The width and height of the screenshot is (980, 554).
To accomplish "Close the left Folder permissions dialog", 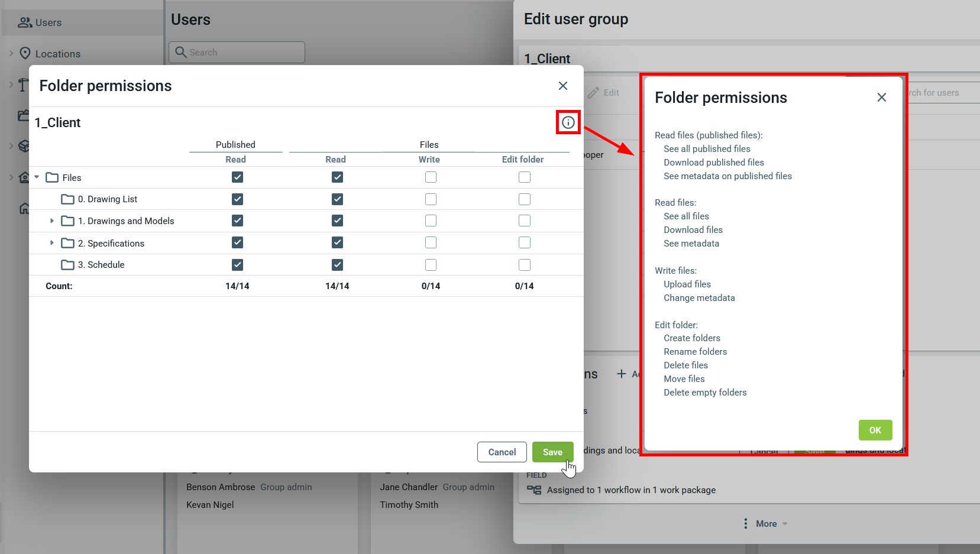I will [x=562, y=86].
